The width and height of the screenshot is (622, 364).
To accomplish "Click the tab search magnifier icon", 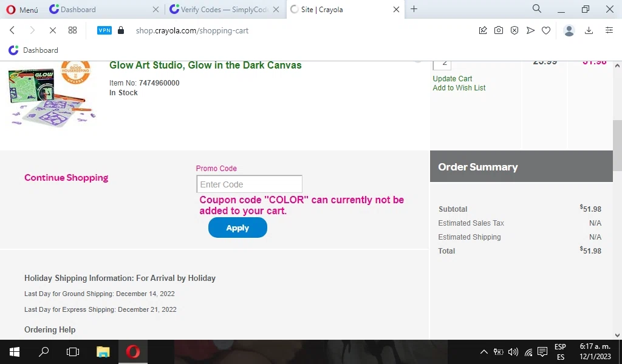I will coord(537,8).
